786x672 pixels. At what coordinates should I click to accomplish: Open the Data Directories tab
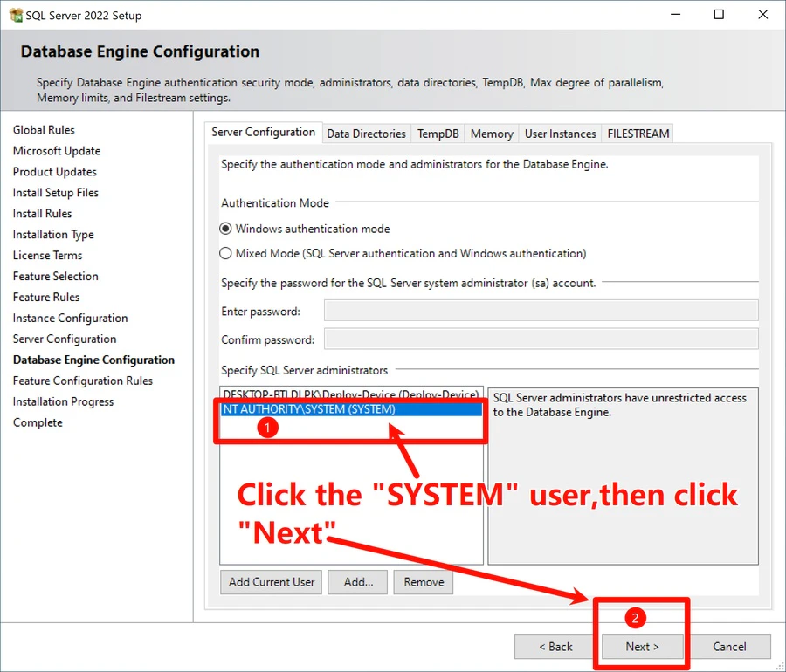pos(367,134)
